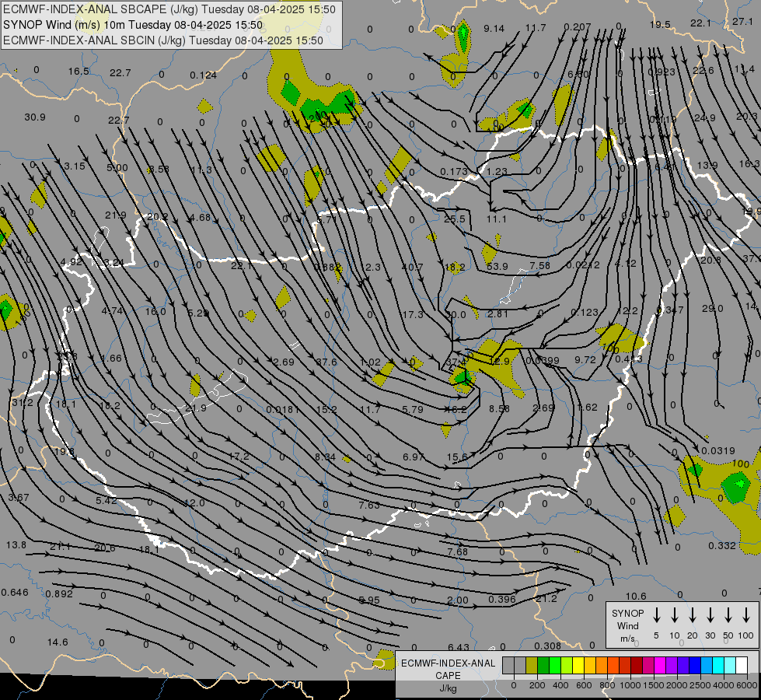Click the wind arrow above the 30 m/s label
The image size is (761, 700).
pyautogui.click(x=710, y=615)
